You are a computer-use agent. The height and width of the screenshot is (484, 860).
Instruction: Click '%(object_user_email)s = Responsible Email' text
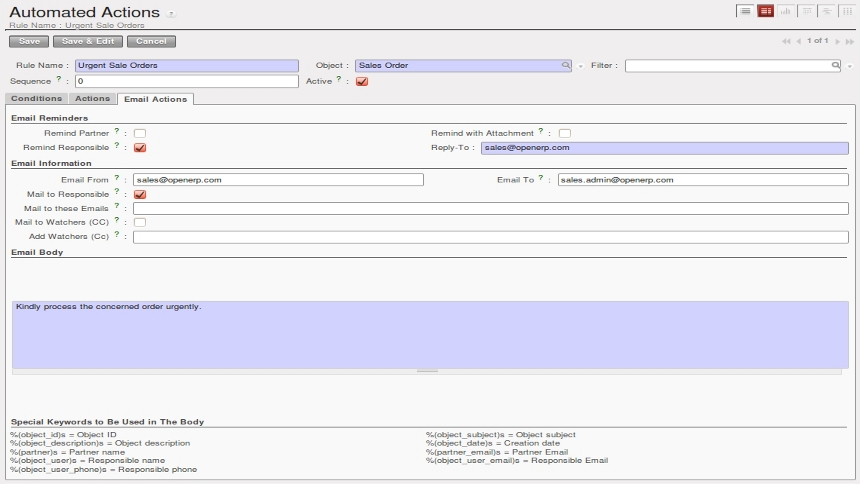pos(517,461)
